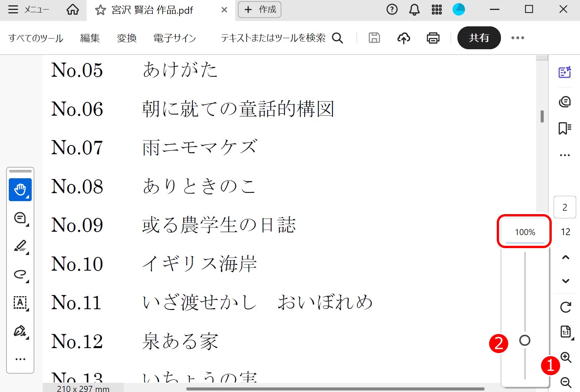Viewport: 580px width, 392px height.
Task: Rotate the page view clockwise
Action: [565, 307]
